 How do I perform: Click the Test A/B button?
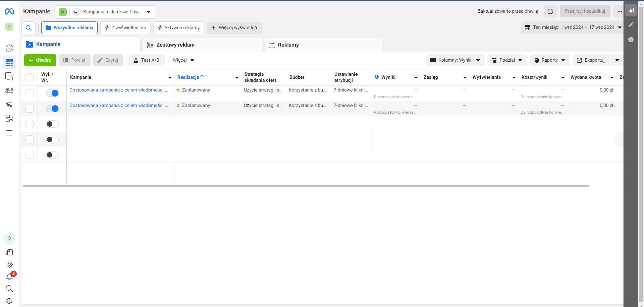coord(147,60)
